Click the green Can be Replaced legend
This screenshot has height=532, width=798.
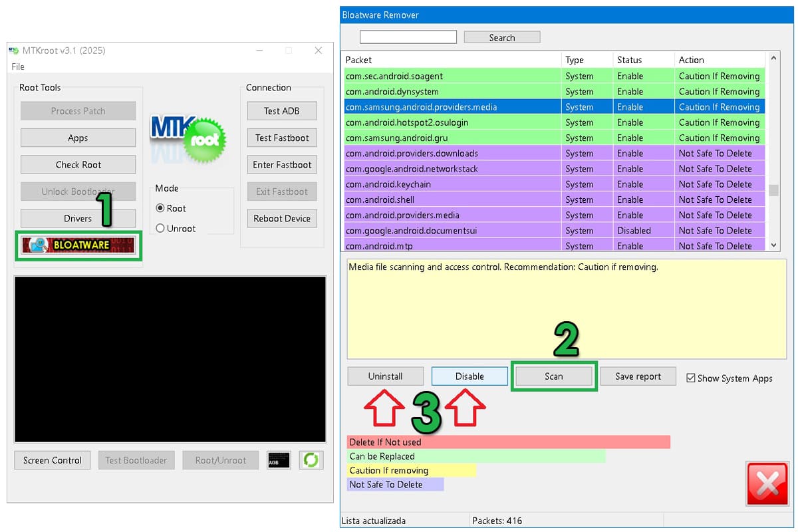pos(476,456)
